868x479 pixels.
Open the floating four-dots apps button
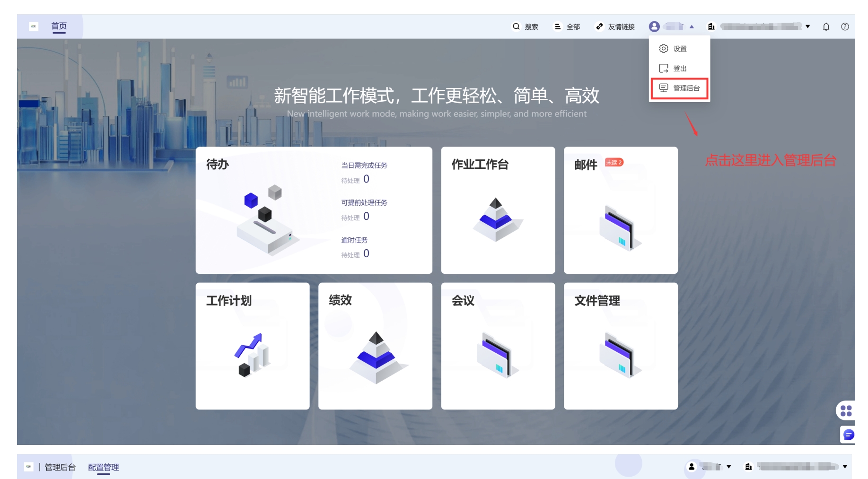[x=846, y=410]
